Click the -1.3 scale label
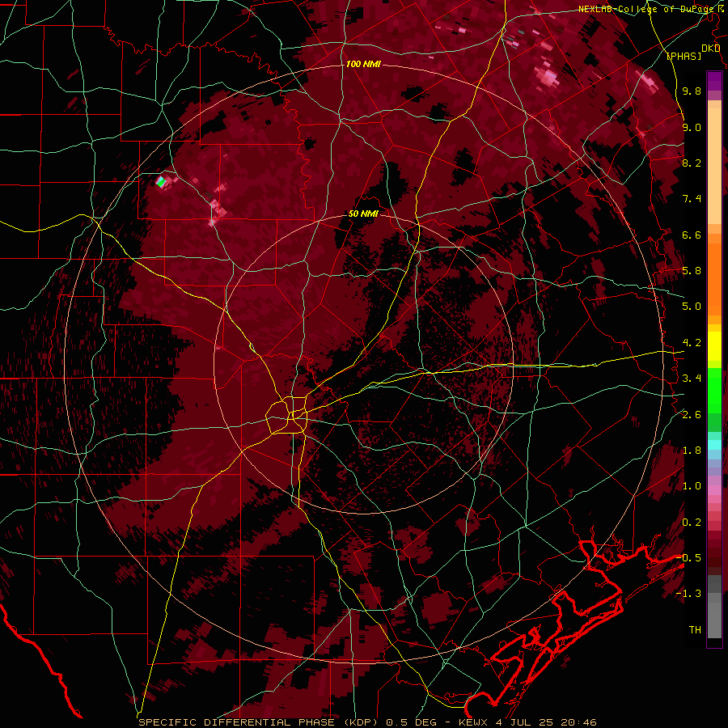Viewport: 728px width, 728px height. [x=688, y=594]
